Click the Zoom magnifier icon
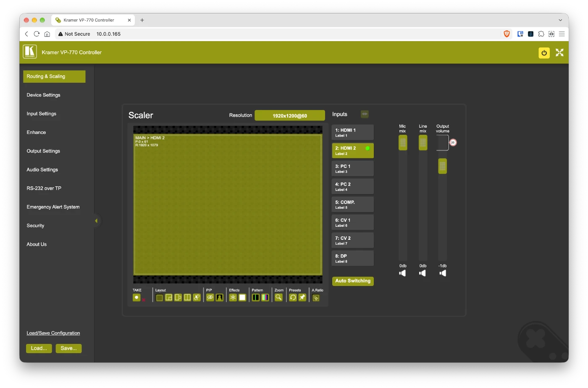Screen dimensions: 588x388 [278, 298]
